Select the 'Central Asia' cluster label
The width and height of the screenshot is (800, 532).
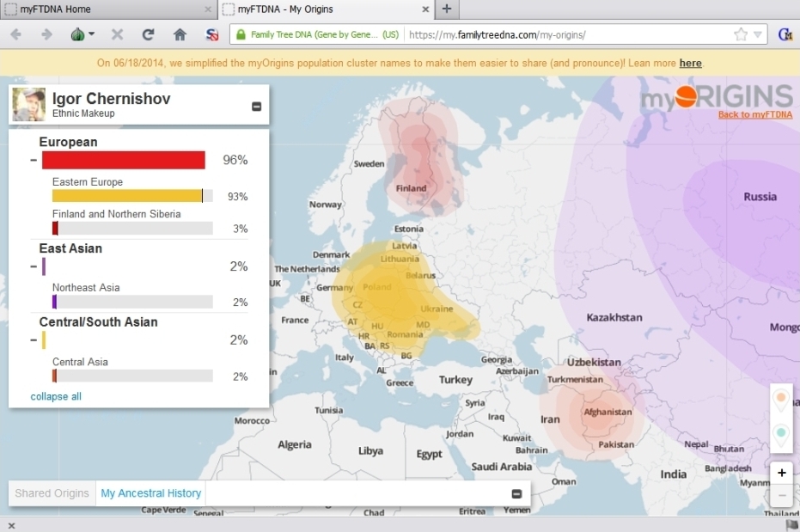point(80,362)
